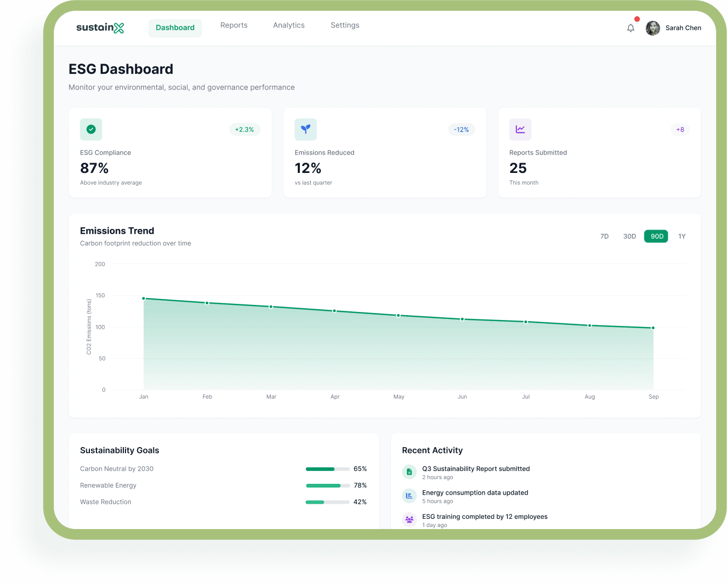The image size is (728, 584).
Task: Click the ESG training people icon
Action: coord(409,519)
